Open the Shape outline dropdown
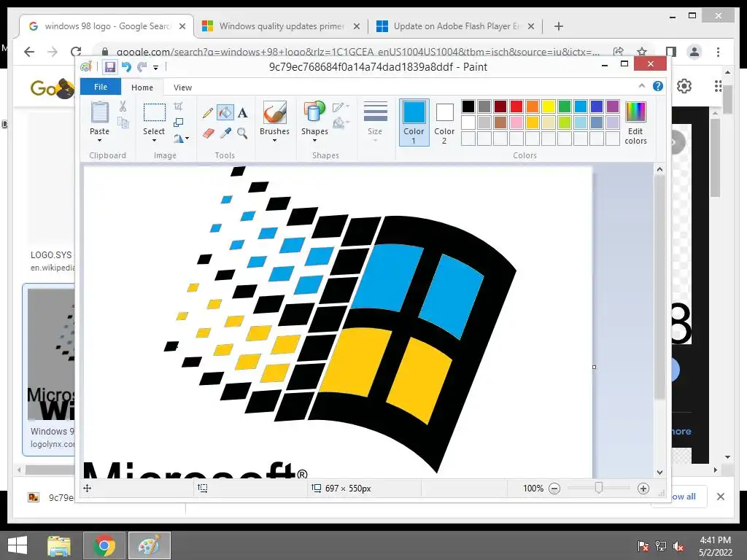Viewport: 747px width, 560px height. coord(341,107)
